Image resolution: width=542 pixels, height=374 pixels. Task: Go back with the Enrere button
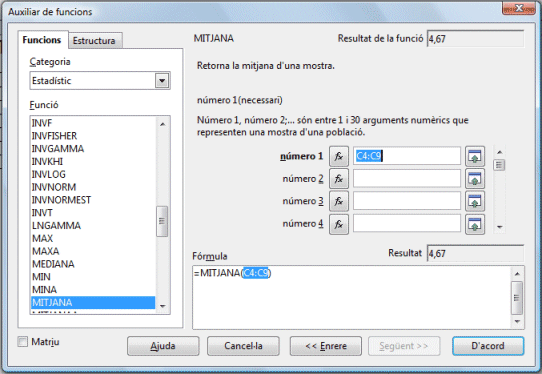coord(326,346)
